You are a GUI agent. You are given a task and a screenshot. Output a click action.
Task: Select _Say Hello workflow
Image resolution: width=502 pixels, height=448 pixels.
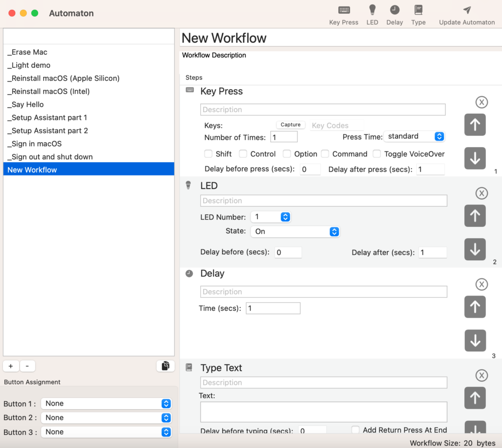89,104
